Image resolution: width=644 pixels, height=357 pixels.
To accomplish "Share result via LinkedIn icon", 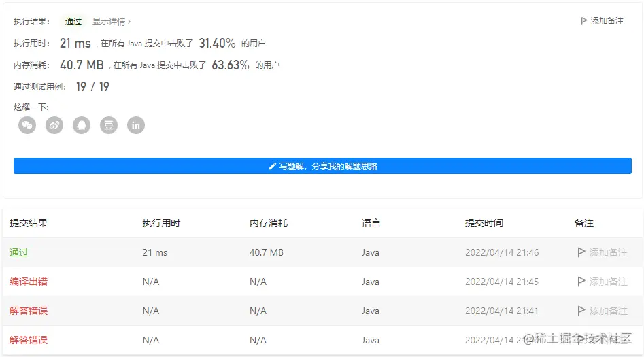I will [135, 125].
